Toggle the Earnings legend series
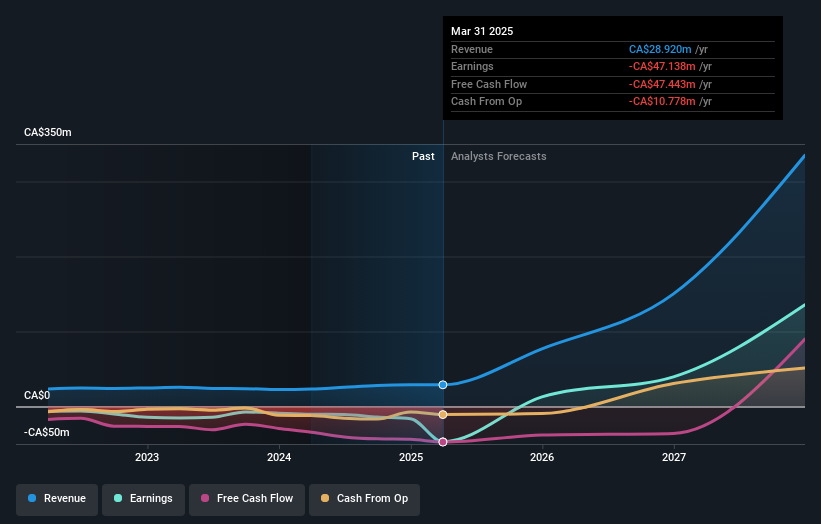Image resolution: width=821 pixels, height=524 pixels. 143,498
